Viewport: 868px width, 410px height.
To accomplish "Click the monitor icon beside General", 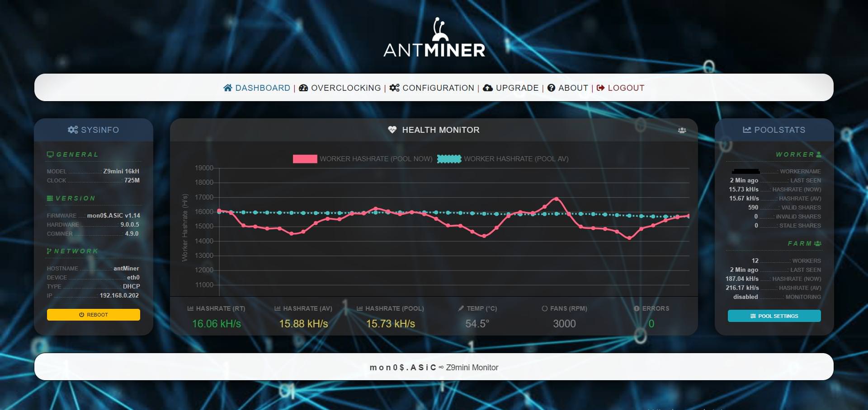I will click(50, 154).
